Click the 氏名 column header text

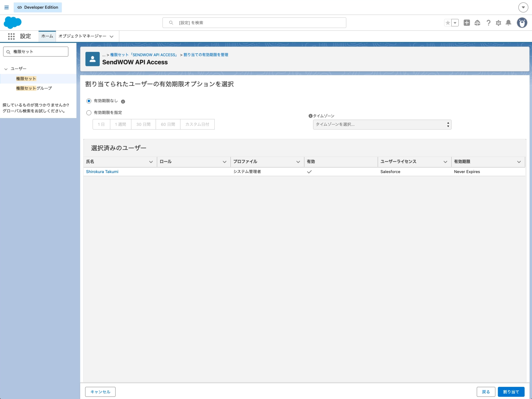coord(90,162)
